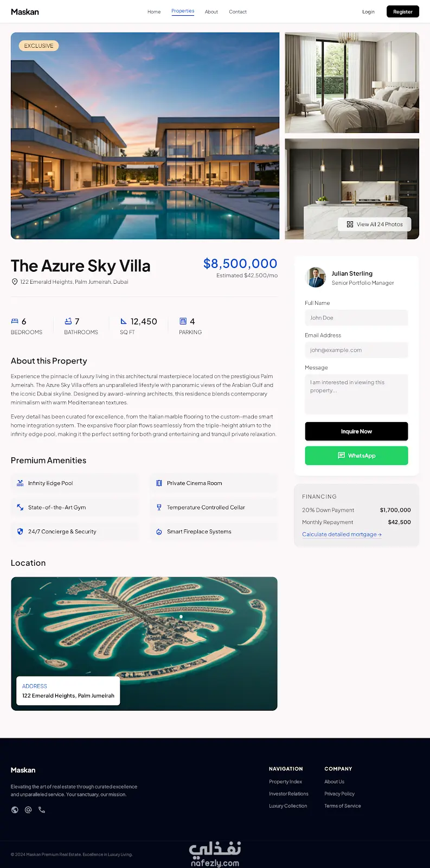Contact the agent via the WhatsApp button
430x868 pixels.
[x=356, y=456]
